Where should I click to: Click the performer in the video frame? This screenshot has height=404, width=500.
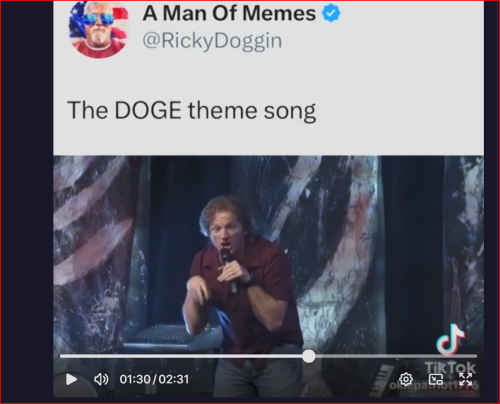pos(240,293)
